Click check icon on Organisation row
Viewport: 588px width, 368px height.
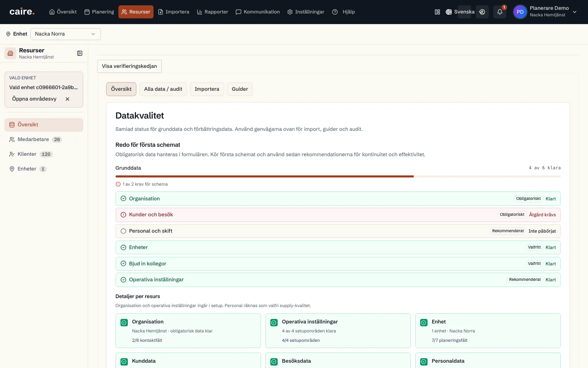click(123, 199)
